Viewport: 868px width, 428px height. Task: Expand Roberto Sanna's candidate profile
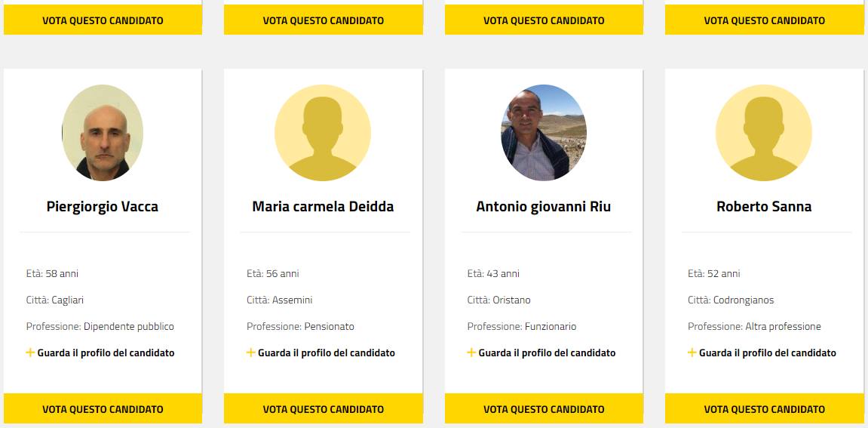pyautogui.click(x=767, y=353)
